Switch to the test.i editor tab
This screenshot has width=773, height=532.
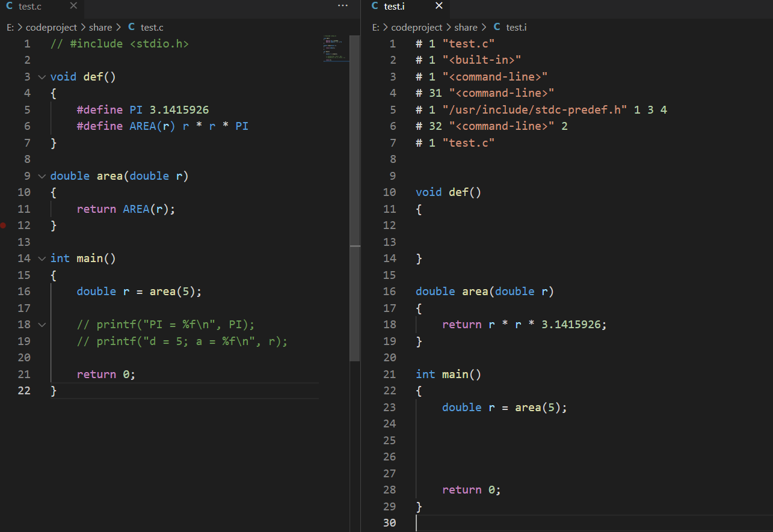(x=405, y=6)
